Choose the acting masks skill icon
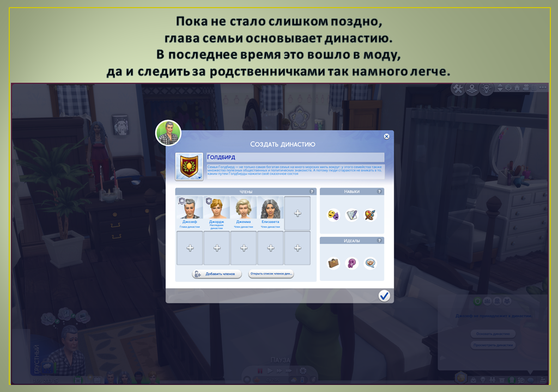The width and height of the screenshot is (558, 392). (333, 215)
